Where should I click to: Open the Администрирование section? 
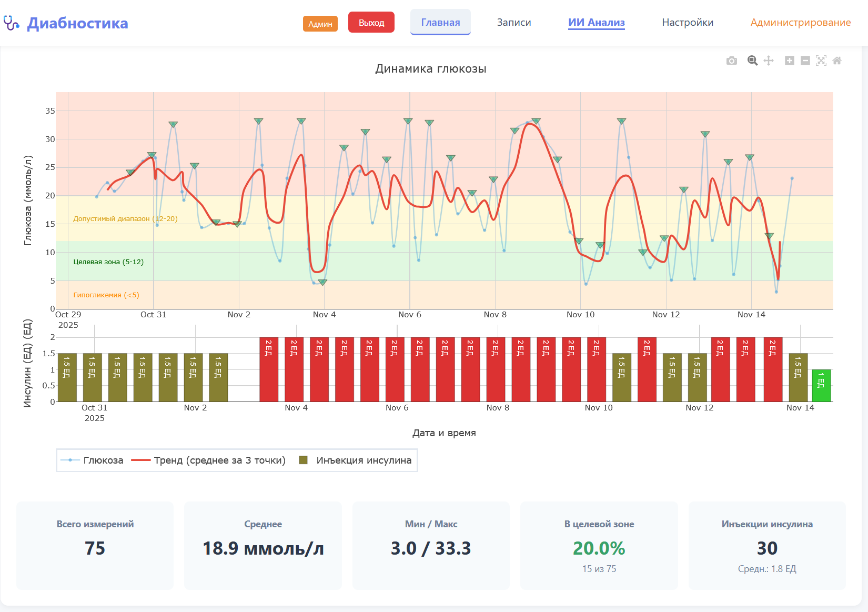(x=800, y=23)
